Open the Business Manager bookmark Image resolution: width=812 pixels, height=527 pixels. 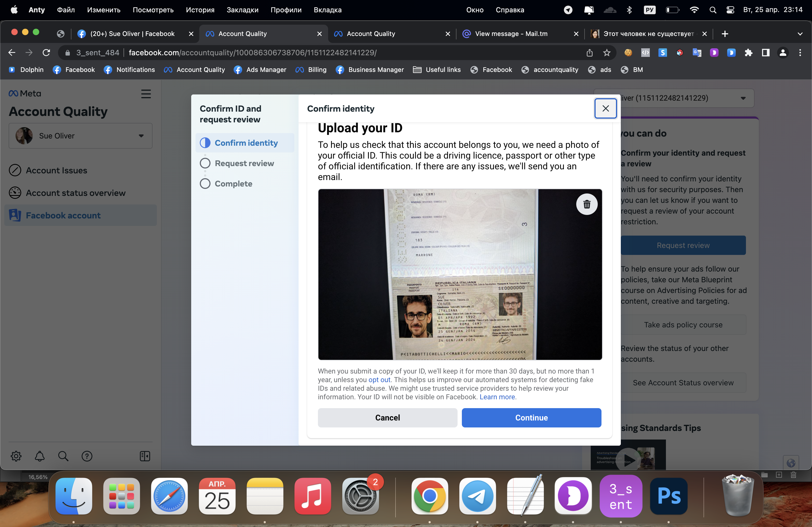coord(369,69)
